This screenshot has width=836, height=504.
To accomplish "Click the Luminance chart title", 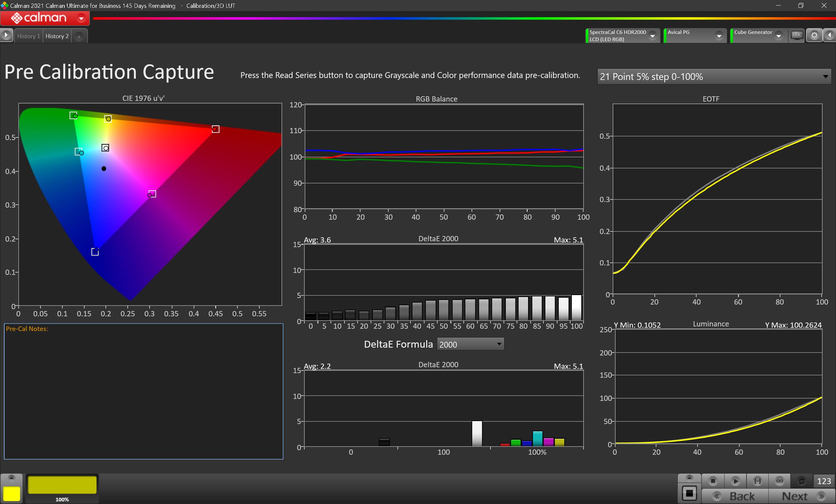I will tap(711, 324).
